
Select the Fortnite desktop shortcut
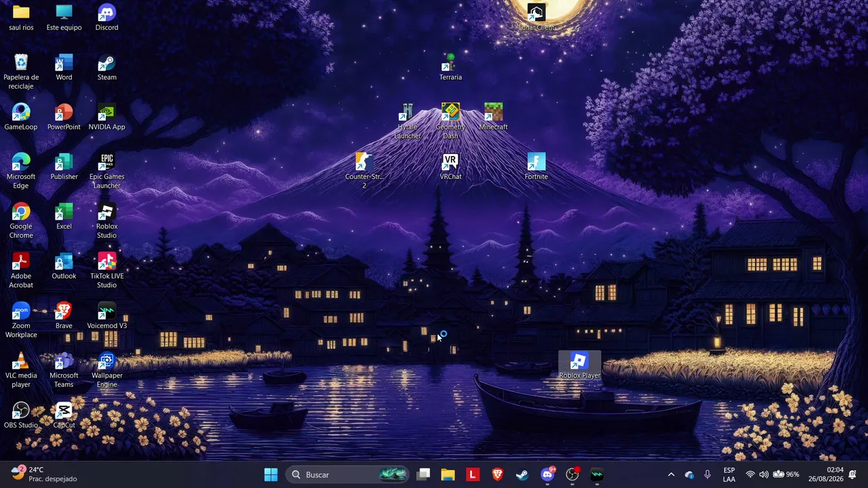pos(536,167)
